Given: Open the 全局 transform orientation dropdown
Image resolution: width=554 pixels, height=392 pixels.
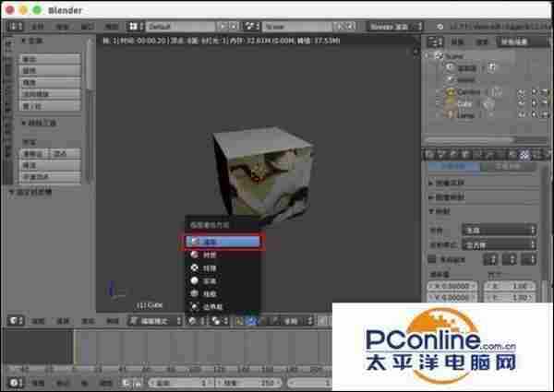Looking at the screenshot, I should point(296,321).
